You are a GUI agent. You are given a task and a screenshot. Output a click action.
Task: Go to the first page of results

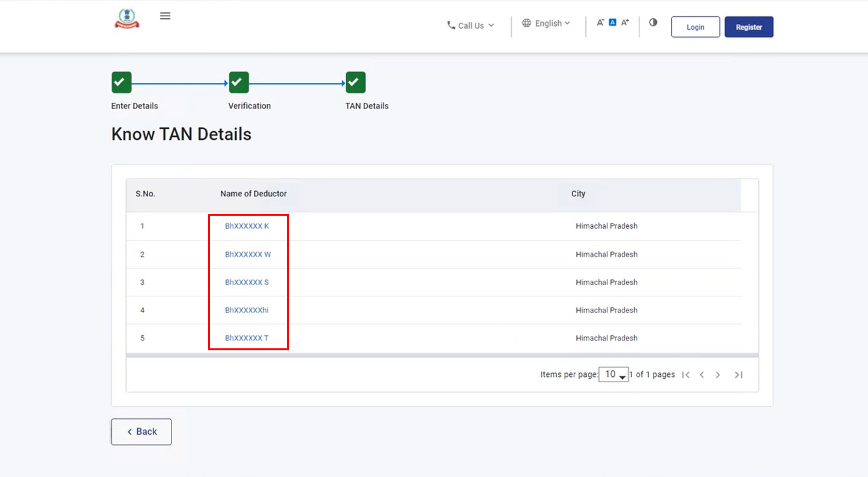click(685, 375)
